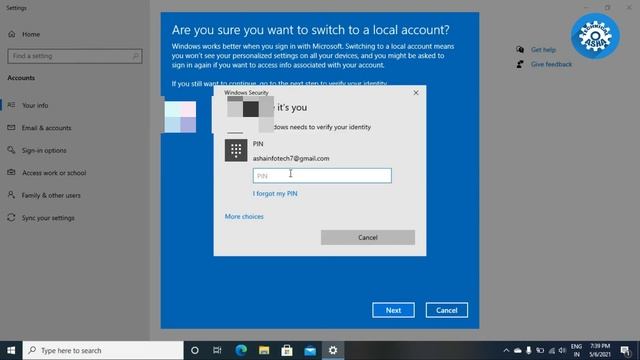
Task: Click the ashainfotech7@gmail.com account text
Action: (291, 158)
